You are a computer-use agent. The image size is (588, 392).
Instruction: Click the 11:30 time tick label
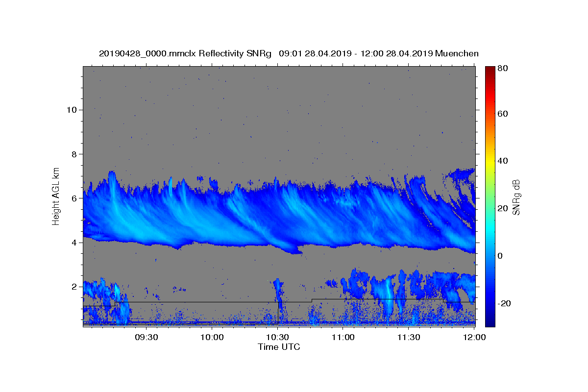(x=408, y=337)
